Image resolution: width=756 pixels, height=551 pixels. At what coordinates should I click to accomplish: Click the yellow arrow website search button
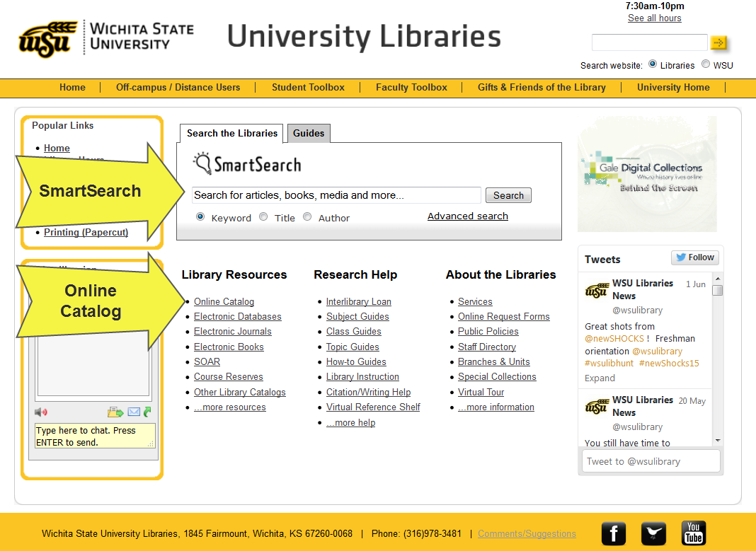(718, 43)
